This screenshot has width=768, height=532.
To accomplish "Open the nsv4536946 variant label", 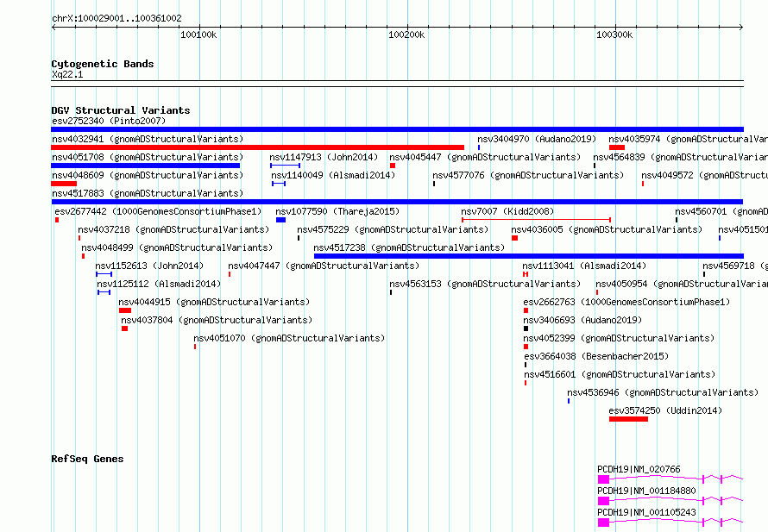I will (663, 392).
